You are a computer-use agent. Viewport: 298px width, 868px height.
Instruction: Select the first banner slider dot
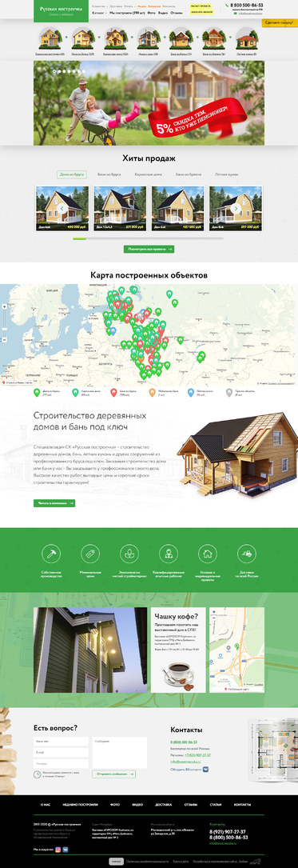tap(55, 71)
